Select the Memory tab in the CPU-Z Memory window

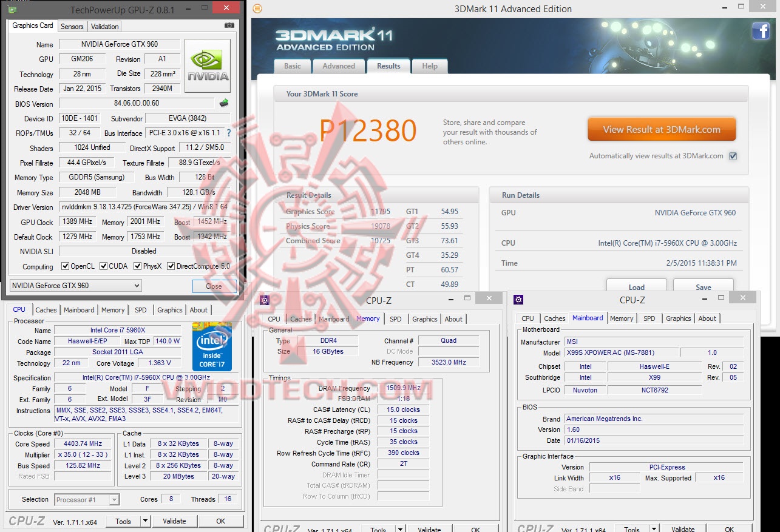[368, 318]
